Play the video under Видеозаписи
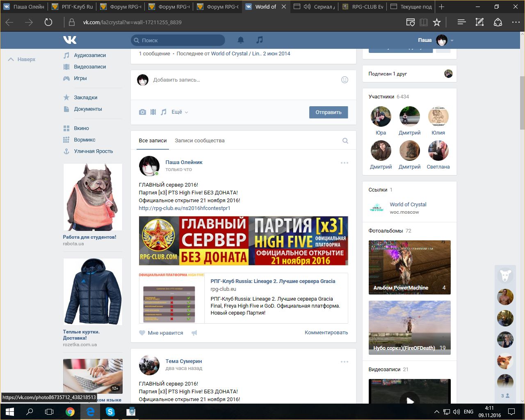This screenshot has width=525, height=420. [410, 392]
